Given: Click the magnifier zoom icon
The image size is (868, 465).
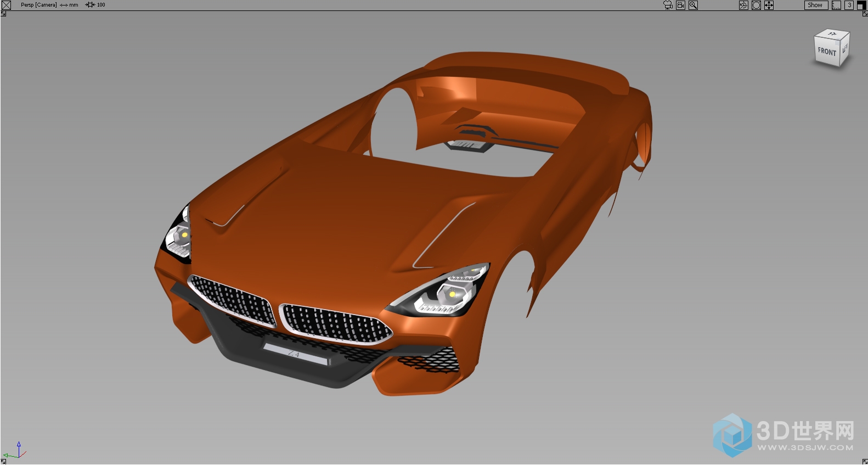Looking at the screenshot, I should pos(694,5).
